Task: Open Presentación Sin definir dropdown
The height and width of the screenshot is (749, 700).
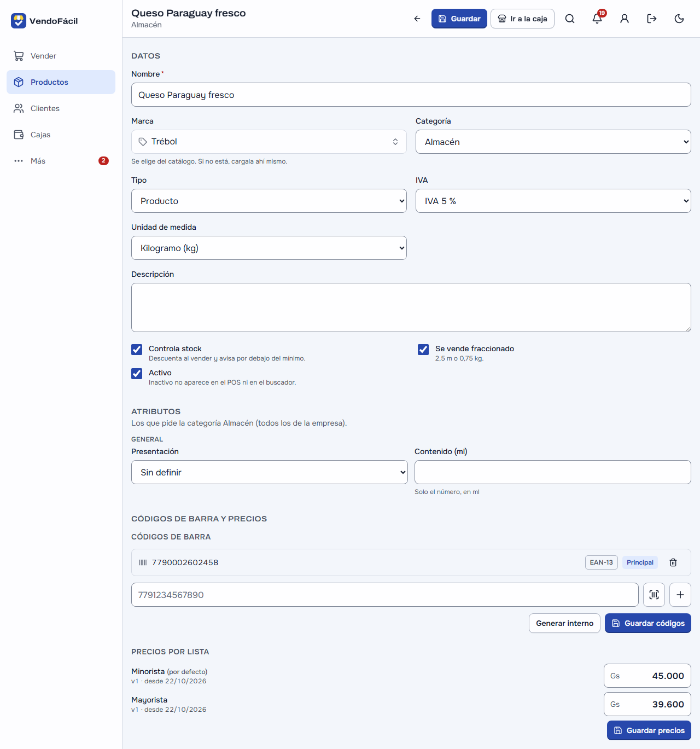Action: [270, 472]
